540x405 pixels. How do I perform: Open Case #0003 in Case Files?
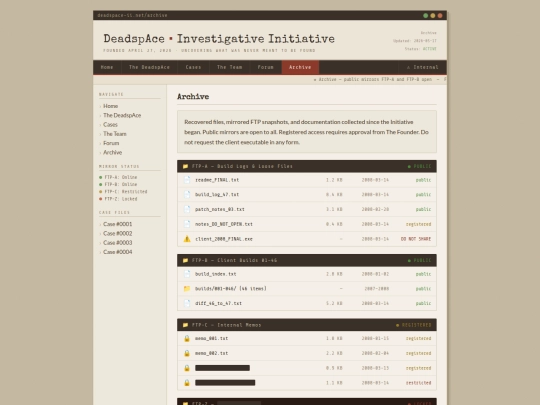(118, 243)
